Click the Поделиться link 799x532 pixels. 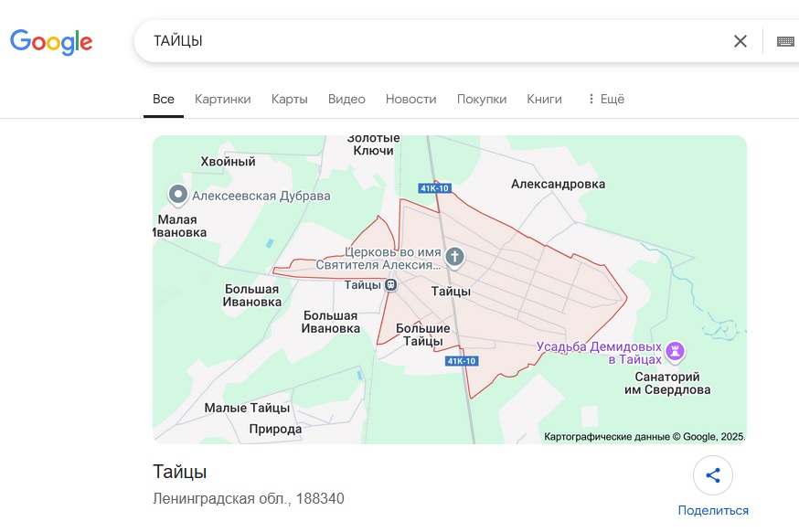pyautogui.click(x=713, y=510)
